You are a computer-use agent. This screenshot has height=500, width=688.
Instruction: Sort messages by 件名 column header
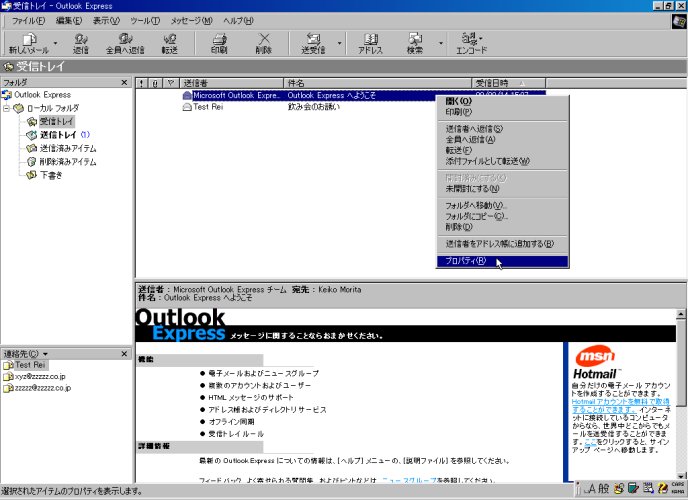[378, 83]
